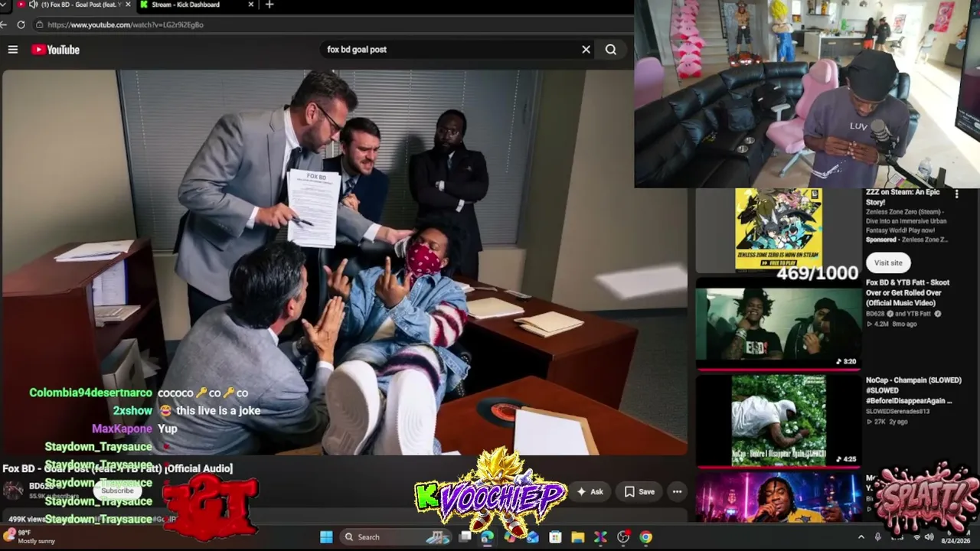980x551 pixels.
Task: Click the microphone icon in system tray
Action: tap(878, 537)
